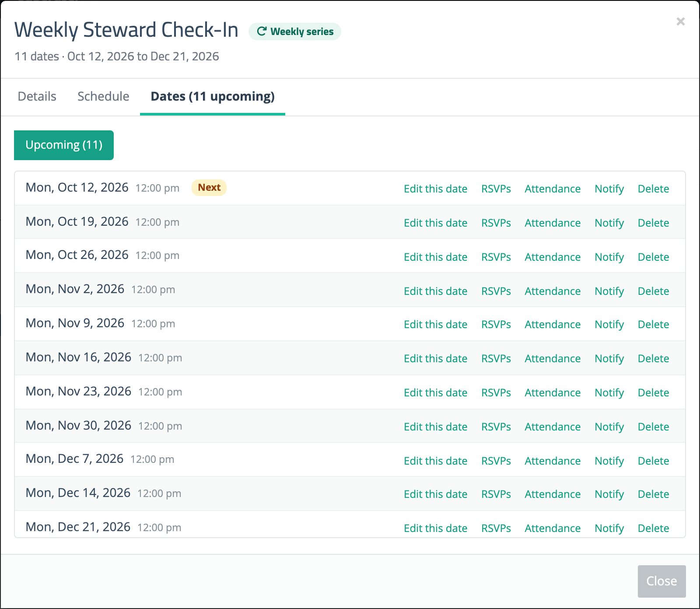Open Attendance for Dec 21, 2026
700x609 pixels.
(553, 528)
